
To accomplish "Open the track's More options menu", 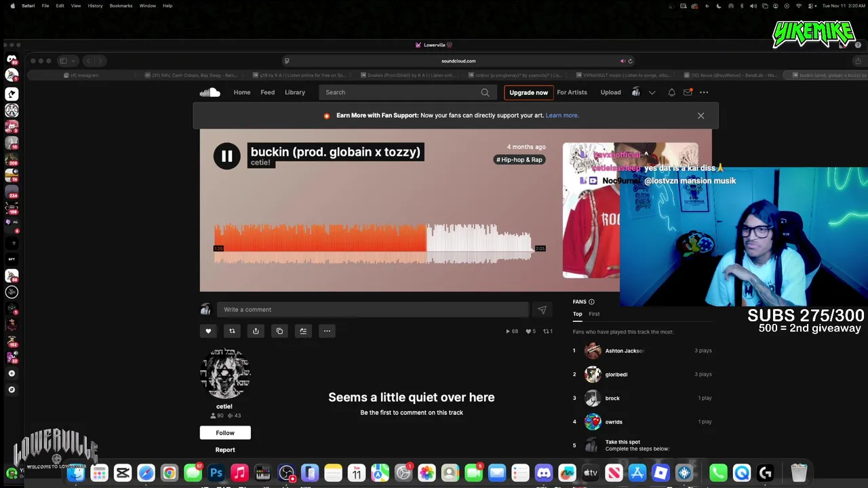I will click(327, 331).
